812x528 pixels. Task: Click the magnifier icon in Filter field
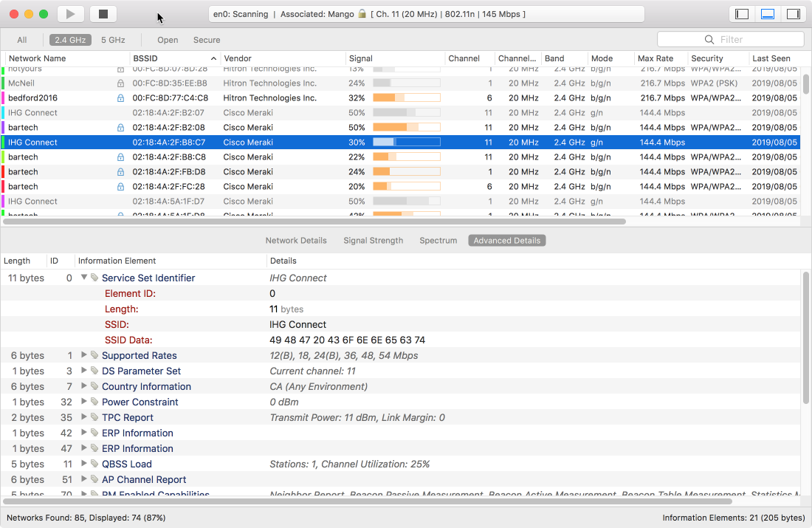coord(709,40)
